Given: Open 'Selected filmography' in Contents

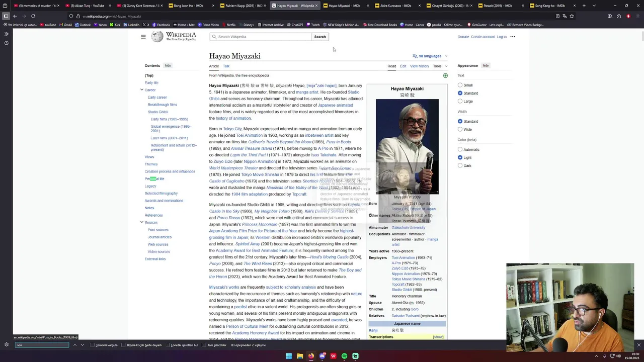Looking at the screenshot, I should [161, 193].
